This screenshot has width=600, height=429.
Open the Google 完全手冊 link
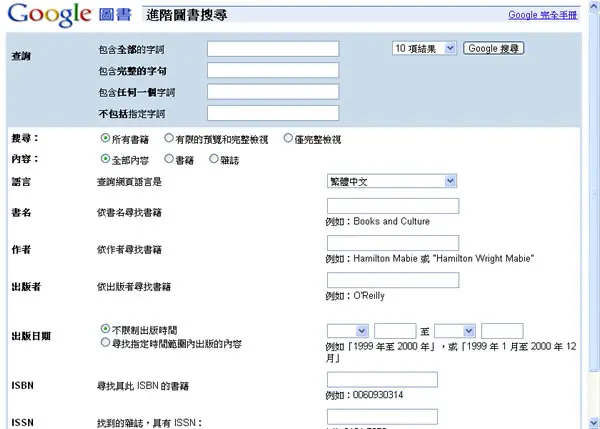543,15
